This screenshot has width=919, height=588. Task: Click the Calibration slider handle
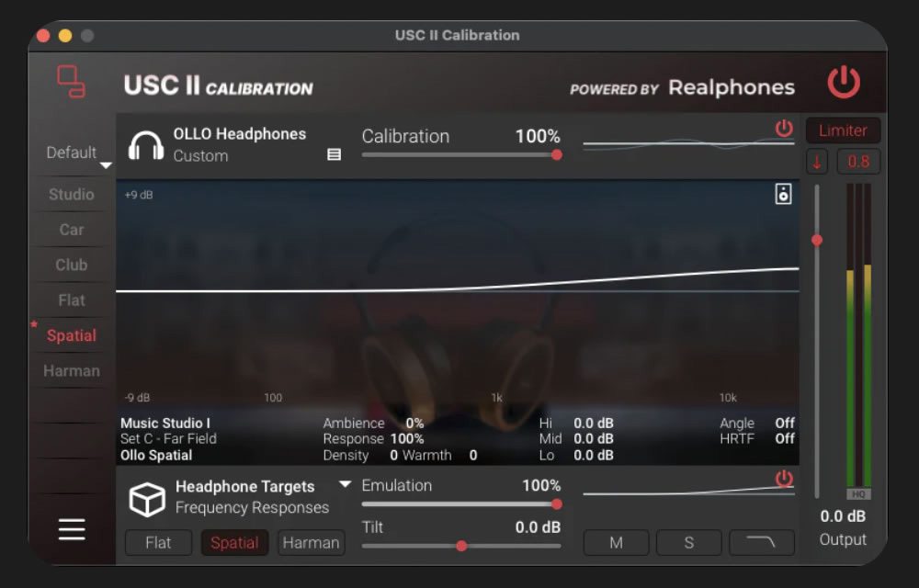tap(557, 154)
